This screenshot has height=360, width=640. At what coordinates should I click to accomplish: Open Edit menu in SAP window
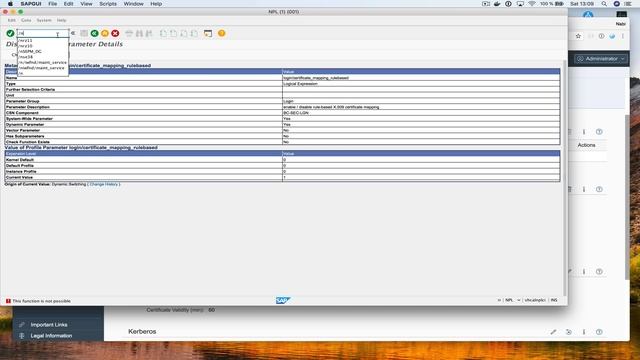coord(11,20)
